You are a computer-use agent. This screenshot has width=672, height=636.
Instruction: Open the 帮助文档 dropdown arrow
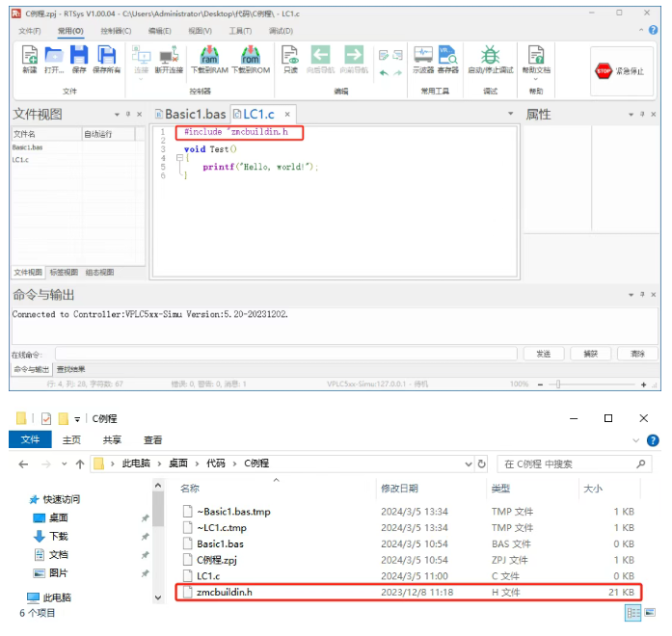536,80
